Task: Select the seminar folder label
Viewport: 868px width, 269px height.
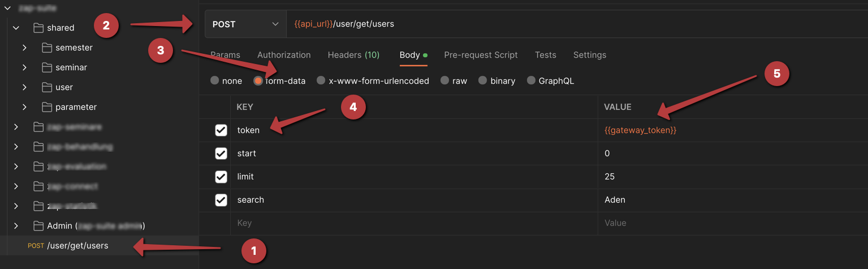Action: (71, 67)
